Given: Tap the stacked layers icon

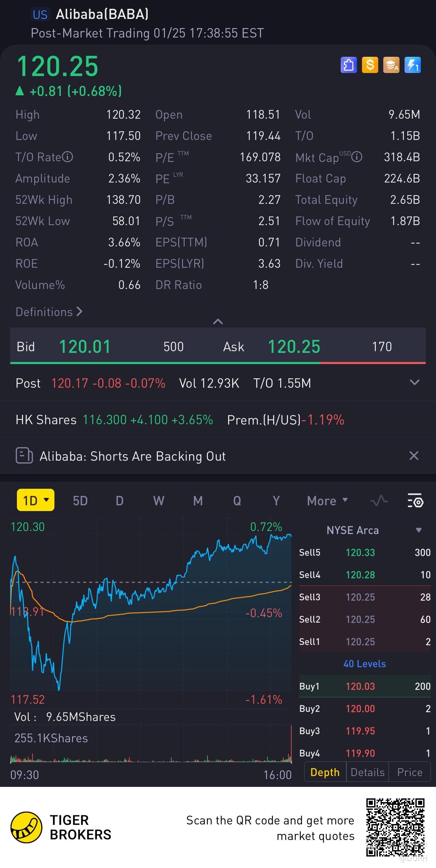Looking at the screenshot, I should pyautogui.click(x=391, y=65).
